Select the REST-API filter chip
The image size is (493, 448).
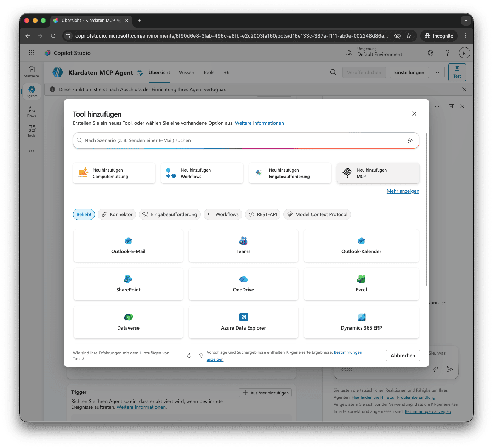click(x=263, y=214)
